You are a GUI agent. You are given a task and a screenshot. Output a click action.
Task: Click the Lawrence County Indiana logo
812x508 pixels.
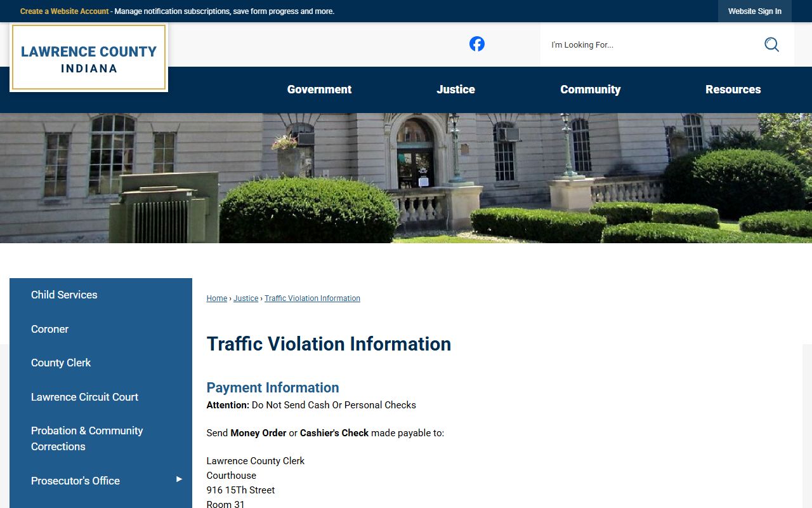(x=89, y=58)
